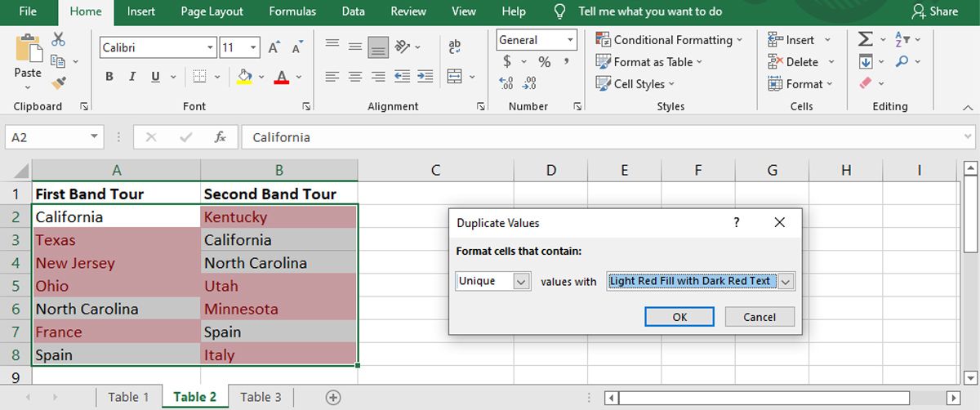Open the General number format dropdown
Screen dimensions: 980x410
(568, 40)
